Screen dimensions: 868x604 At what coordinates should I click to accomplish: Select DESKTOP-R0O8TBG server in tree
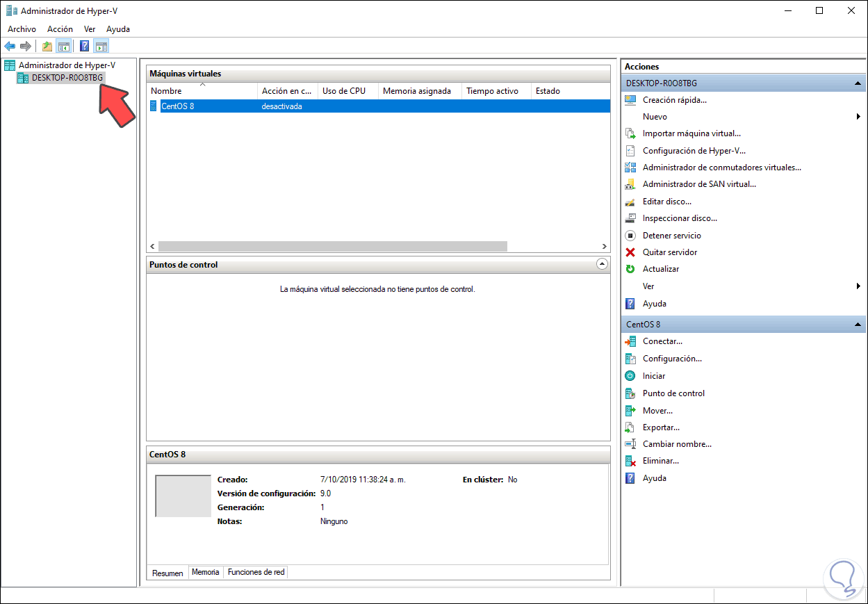[x=67, y=78]
